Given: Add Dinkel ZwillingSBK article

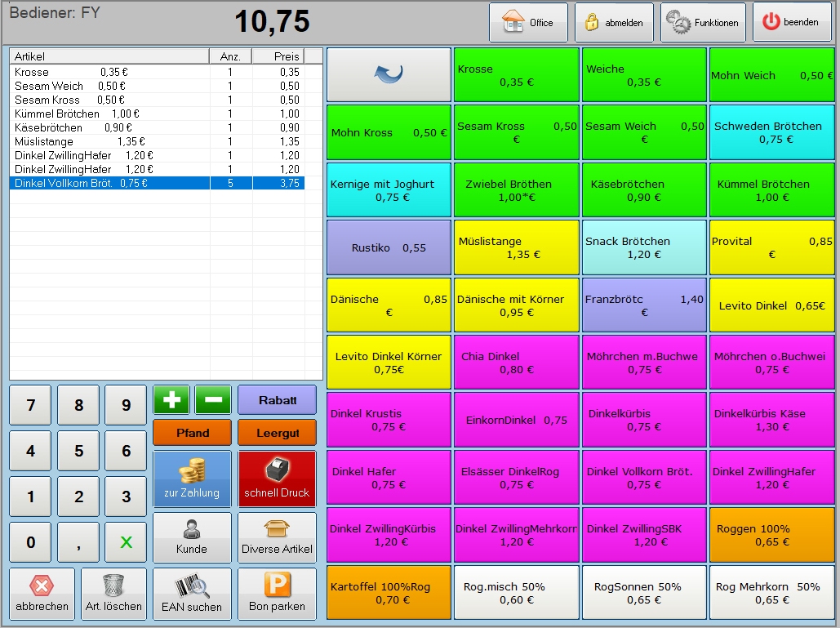Looking at the screenshot, I should [644, 535].
